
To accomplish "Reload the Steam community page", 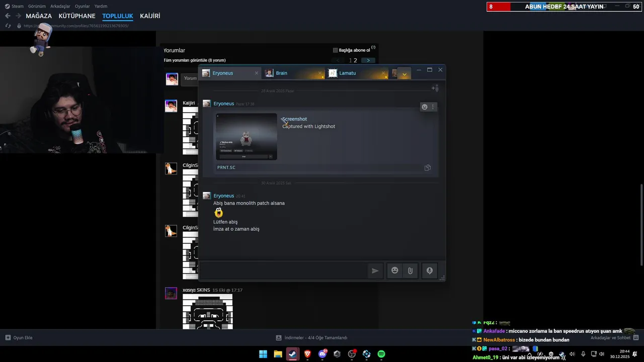I will click(x=8, y=26).
